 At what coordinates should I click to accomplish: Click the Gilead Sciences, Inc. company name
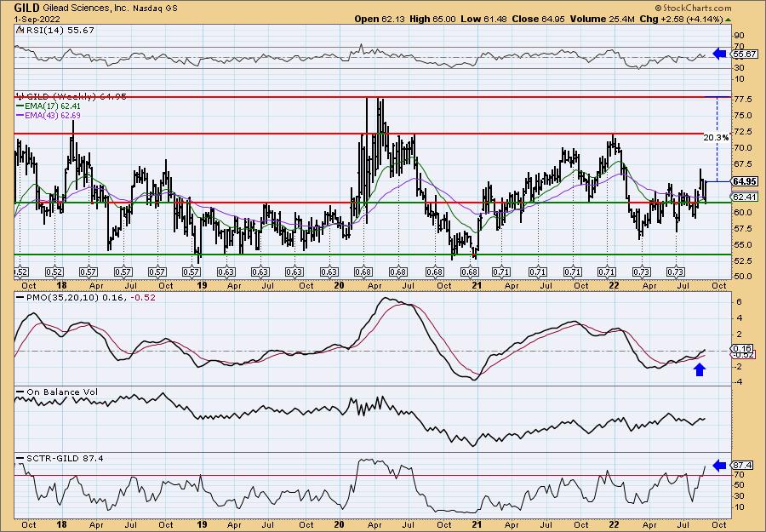[x=84, y=9]
